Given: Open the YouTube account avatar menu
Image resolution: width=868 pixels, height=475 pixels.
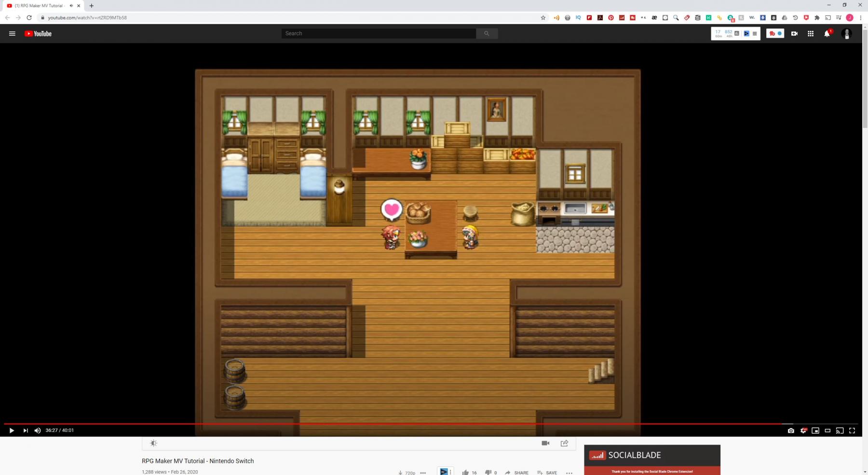Looking at the screenshot, I should (x=847, y=33).
